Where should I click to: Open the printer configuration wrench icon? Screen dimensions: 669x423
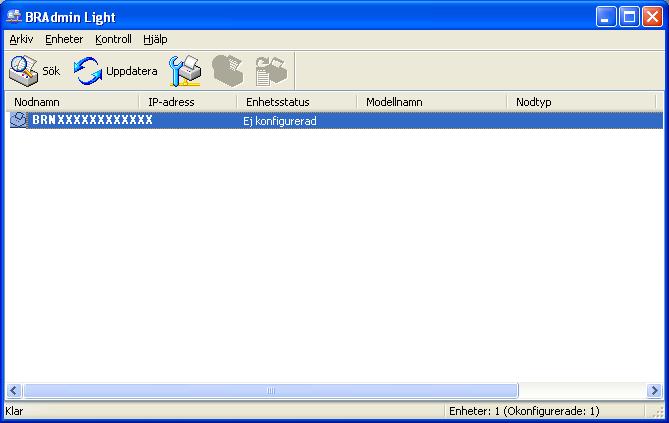point(185,71)
